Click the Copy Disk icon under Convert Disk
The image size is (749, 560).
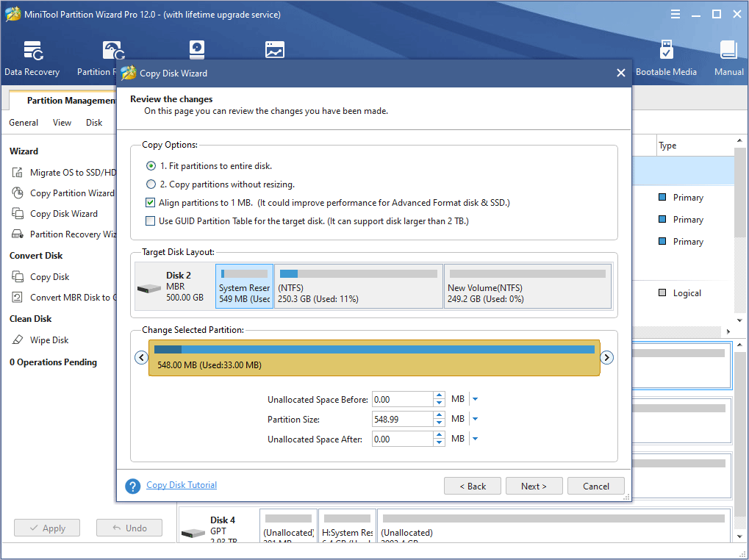tap(18, 277)
